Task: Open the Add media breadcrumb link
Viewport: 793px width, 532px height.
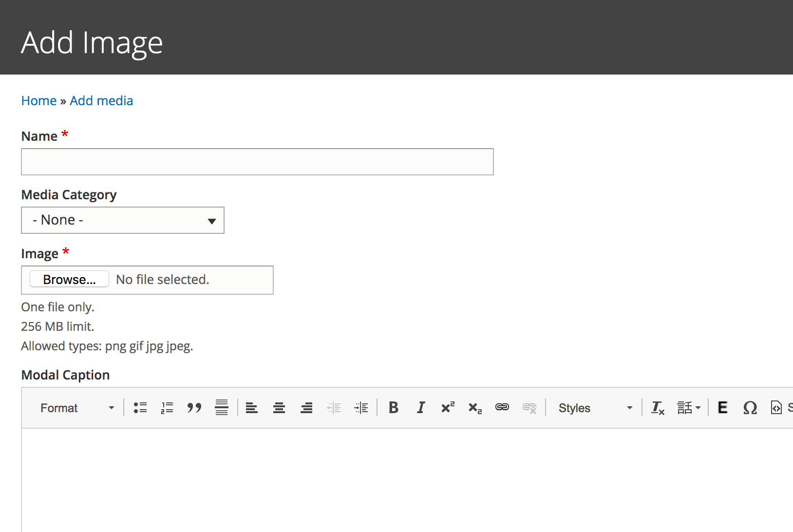Action: (101, 101)
